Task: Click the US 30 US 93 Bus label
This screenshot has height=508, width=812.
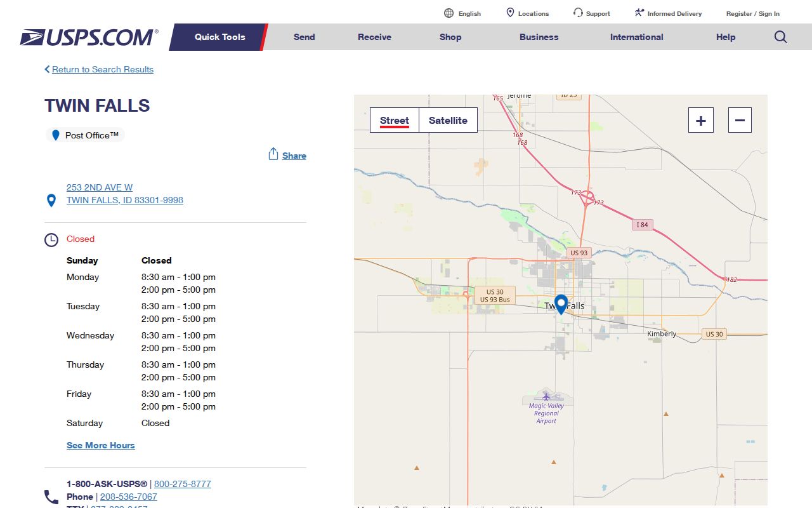Action: tap(495, 296)
